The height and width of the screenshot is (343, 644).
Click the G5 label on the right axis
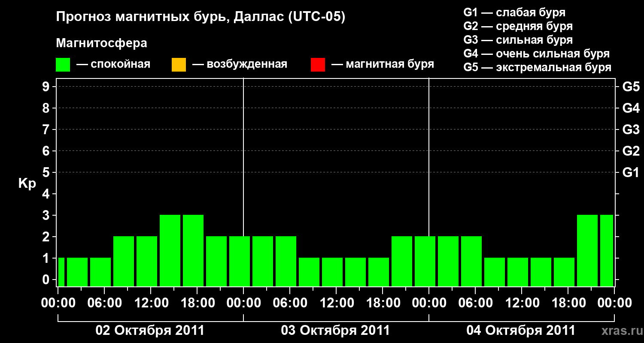tap(631, 87)
